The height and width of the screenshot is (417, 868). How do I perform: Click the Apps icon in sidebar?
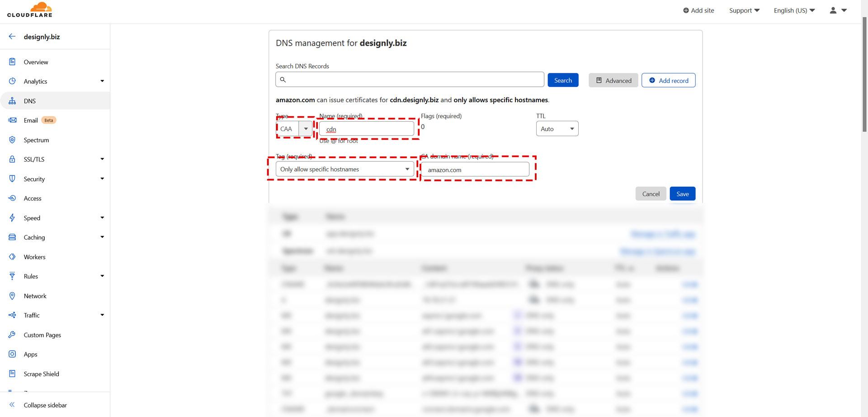(12, 355)
